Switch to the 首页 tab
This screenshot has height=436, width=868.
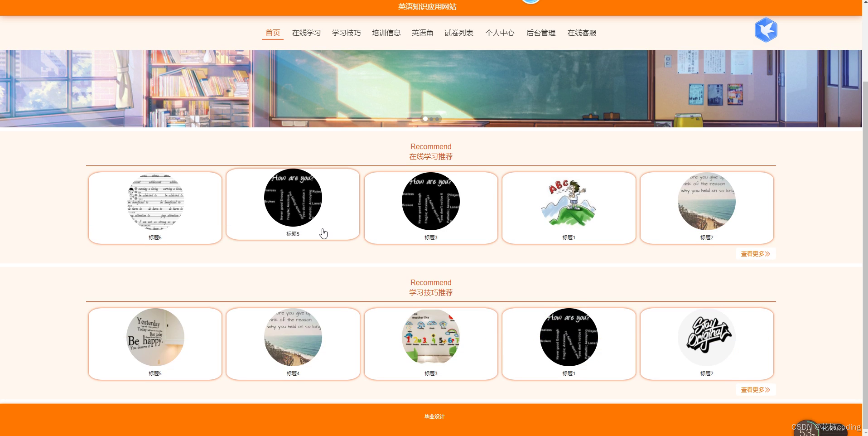272,33
